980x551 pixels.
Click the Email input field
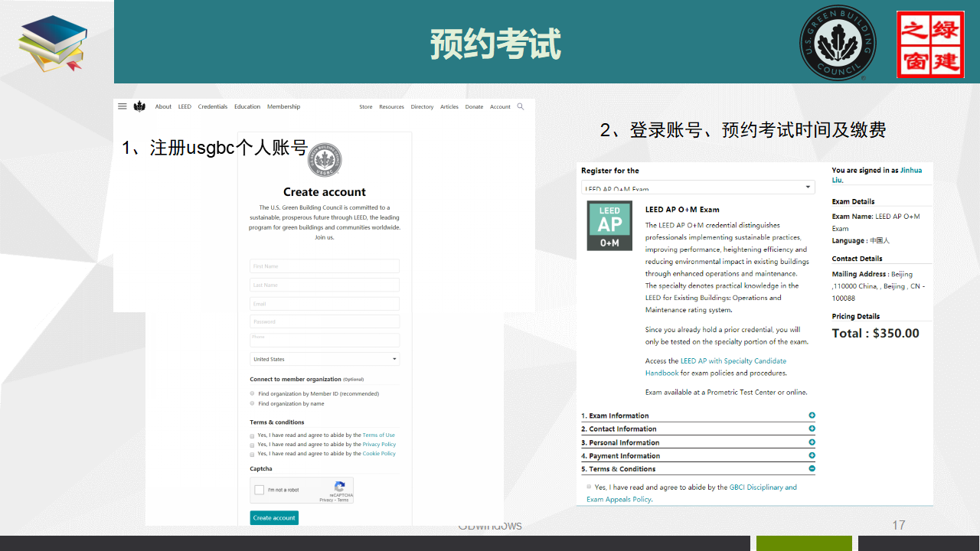point(325,304)
